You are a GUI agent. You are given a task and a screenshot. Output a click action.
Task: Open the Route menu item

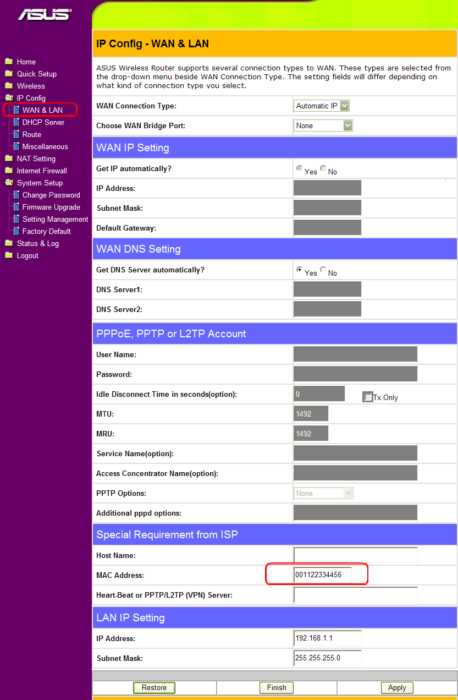click(31, 134)
